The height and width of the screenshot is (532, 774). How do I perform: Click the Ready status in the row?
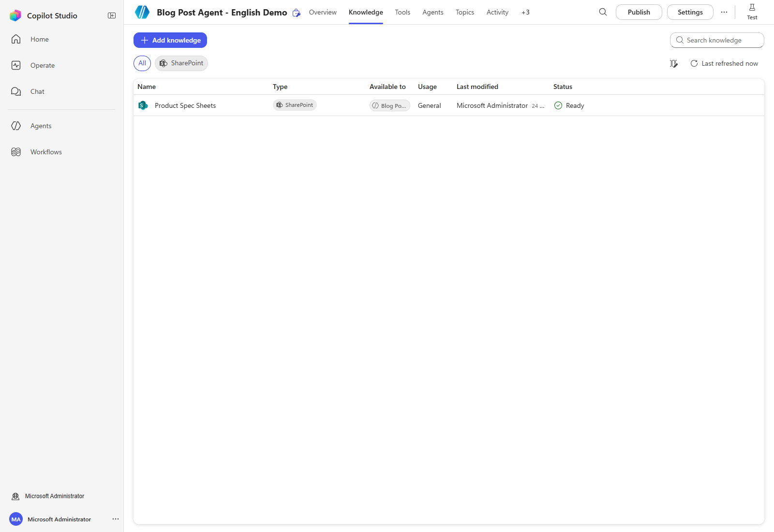(x=569, y=105)
